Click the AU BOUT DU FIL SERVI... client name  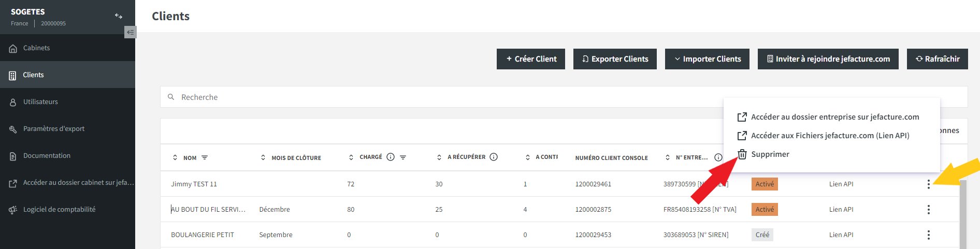[x=208, y=209]
